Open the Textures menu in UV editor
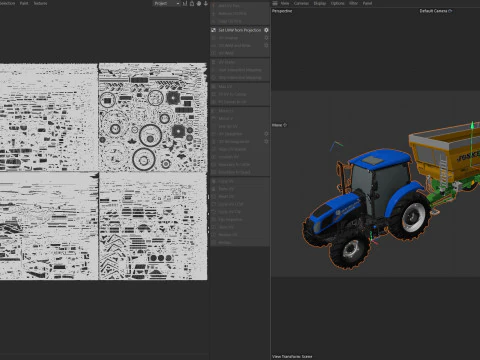This screenshot has width=480, height=360. point(40,3)
